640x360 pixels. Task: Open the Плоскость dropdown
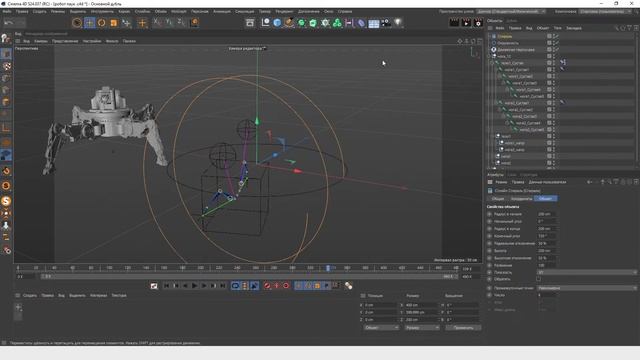click(587, 272)
